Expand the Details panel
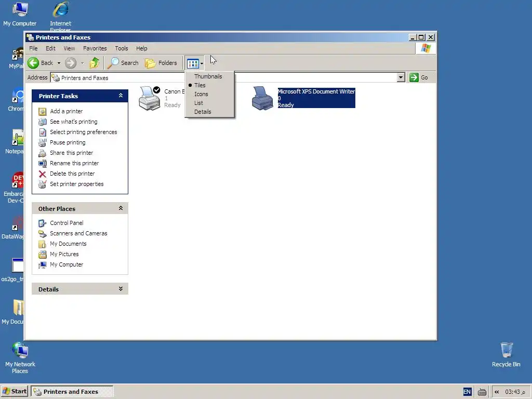The width and height of the screenshot is (532, 399). coord(121,289)
